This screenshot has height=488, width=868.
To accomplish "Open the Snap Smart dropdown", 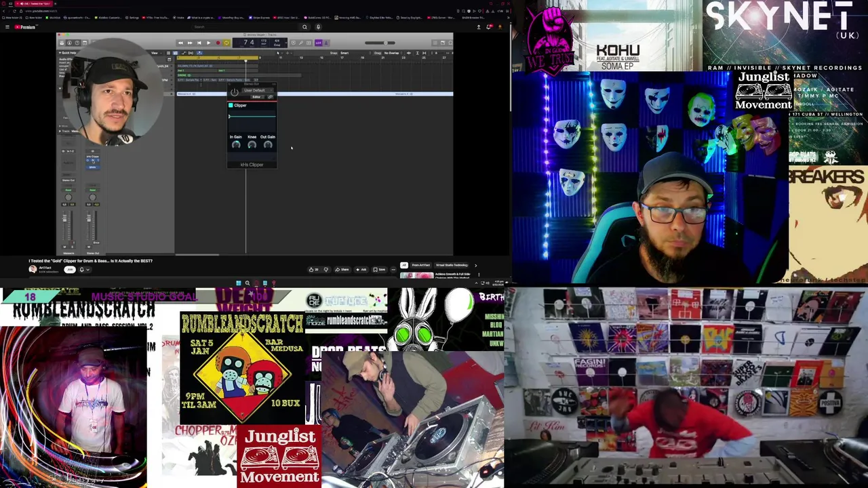I will 355,53.
